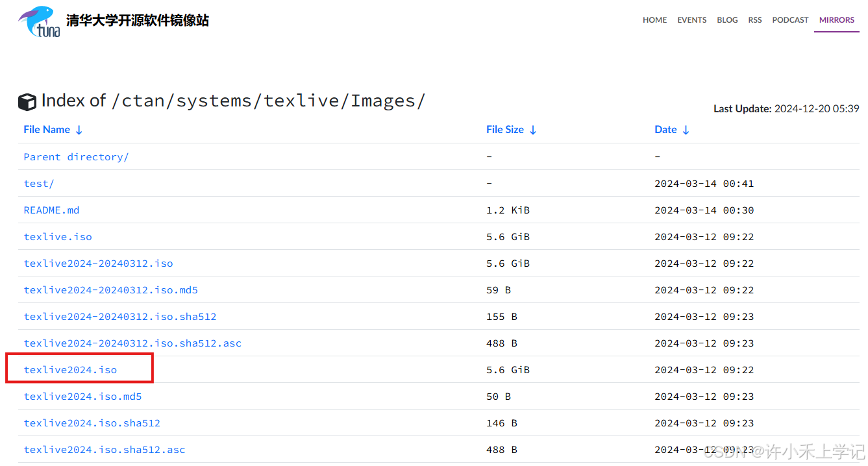Open the RSS nav item

pyautogui.click(x=755, y=20)
